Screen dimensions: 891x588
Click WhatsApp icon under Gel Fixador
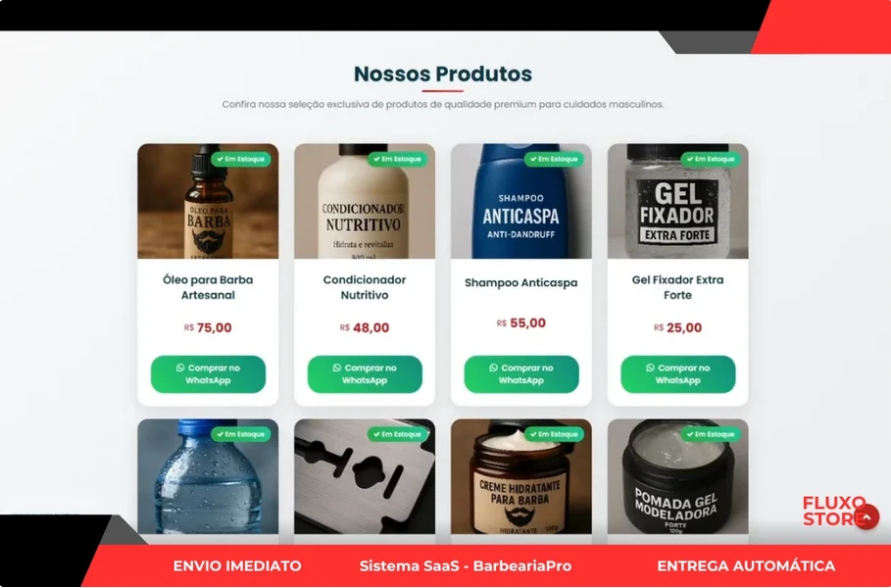tap(650, 367)
